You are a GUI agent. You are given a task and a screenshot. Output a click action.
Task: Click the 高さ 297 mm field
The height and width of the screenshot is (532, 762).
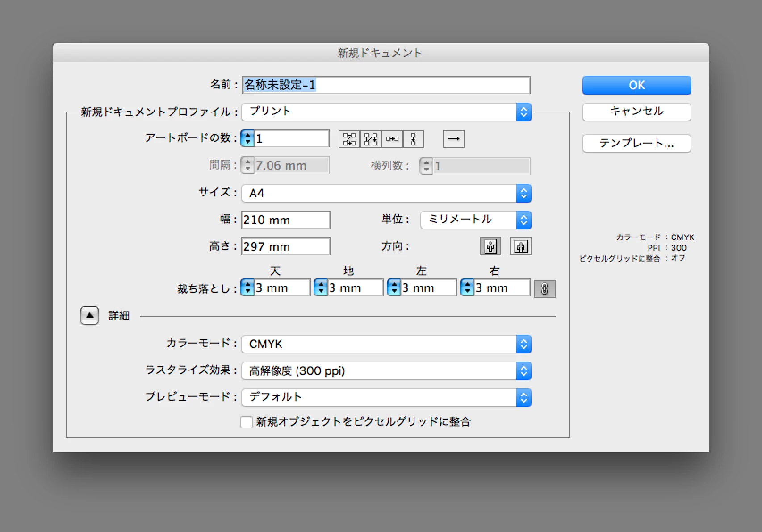click(286, 246)
